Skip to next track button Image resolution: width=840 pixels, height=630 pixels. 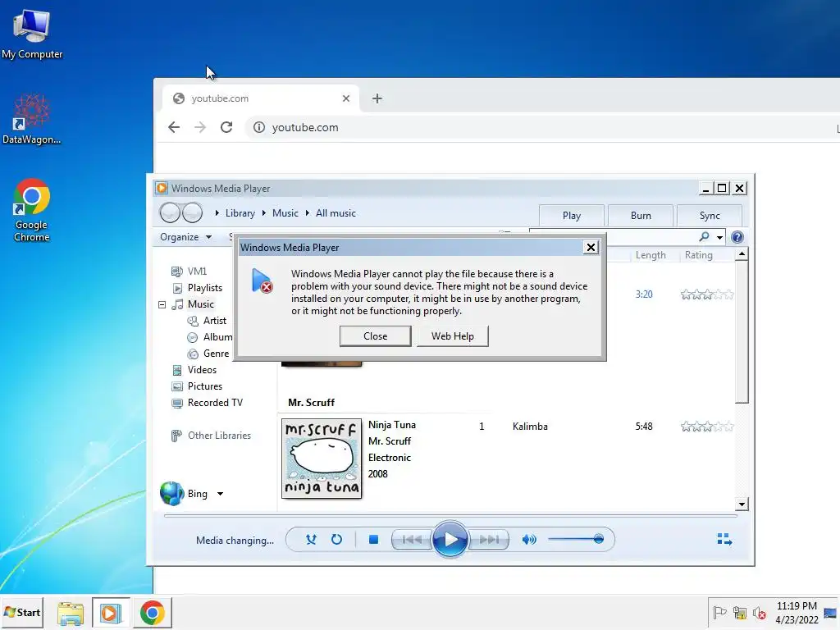click(x=489, y=540)
